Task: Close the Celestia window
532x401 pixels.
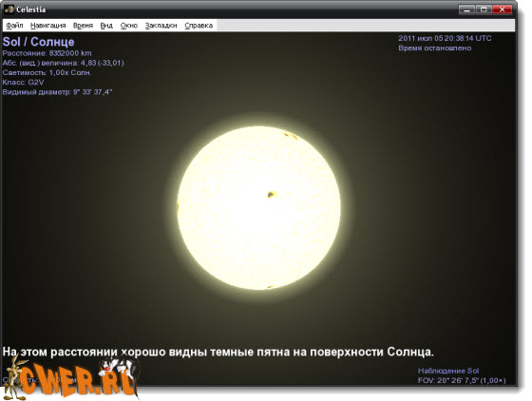Action: tap(503, 10)
